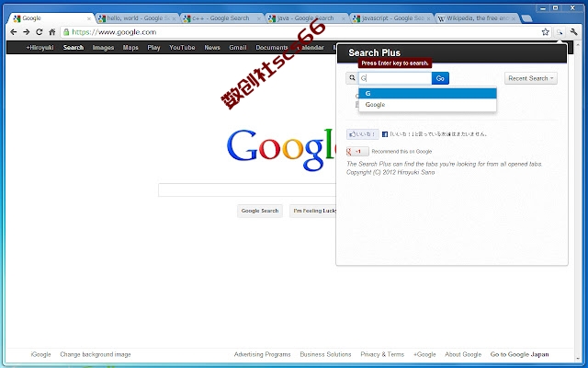Screen dimensions: 588x368
Task: Select Search in the Google bar
Action: (73, 47)
